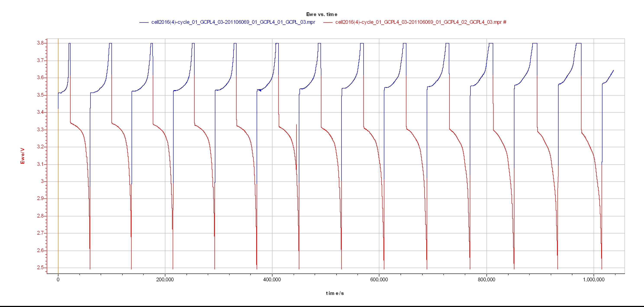Click the 'time/s' x-axis label
This screenshot has height=307, width=644.
tap(335, 293)
